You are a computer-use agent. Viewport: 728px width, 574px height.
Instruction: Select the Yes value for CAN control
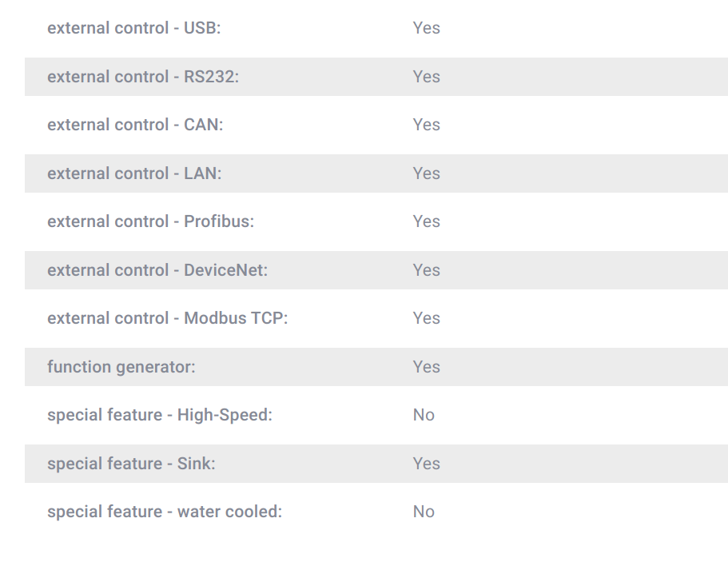426,125
